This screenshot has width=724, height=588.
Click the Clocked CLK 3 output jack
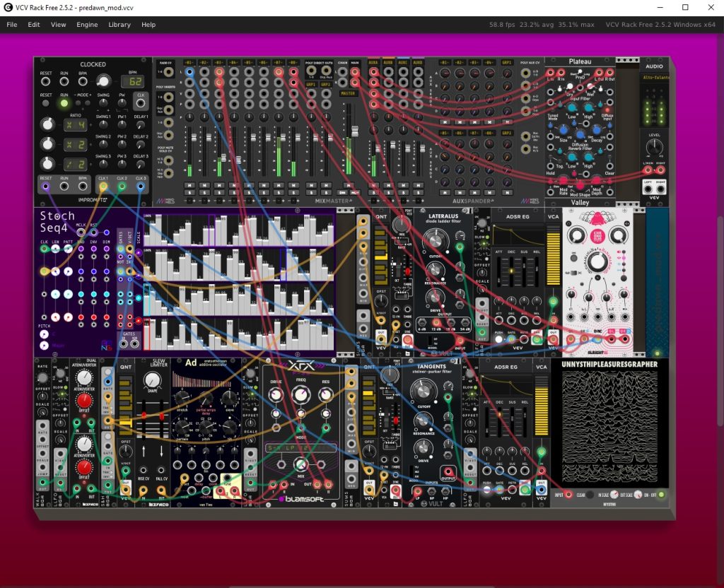(x=141, y=187)
